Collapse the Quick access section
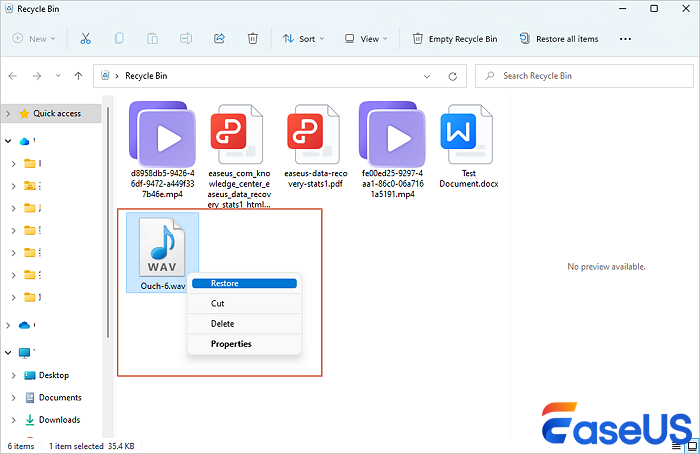This screenshot has width=700, height=454. 9,114
